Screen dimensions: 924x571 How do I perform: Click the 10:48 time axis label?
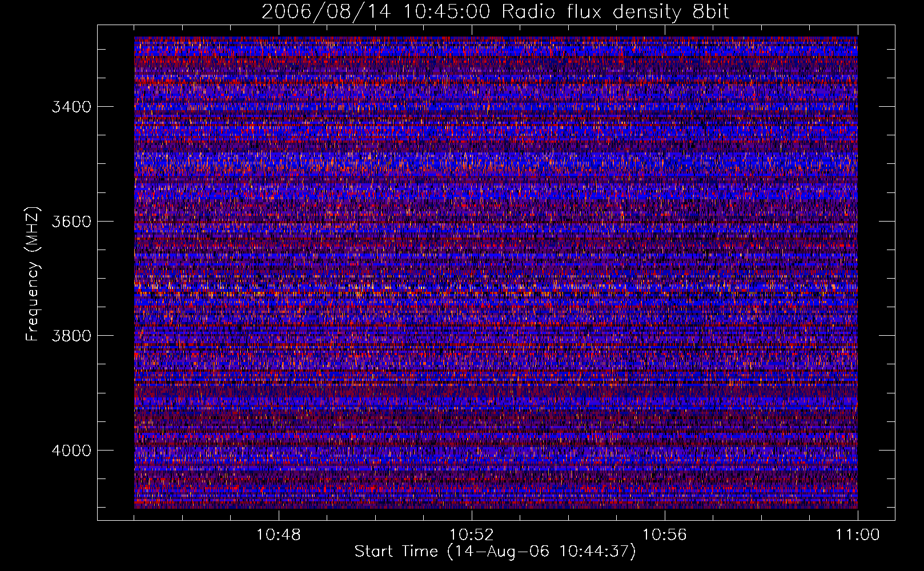279,535
